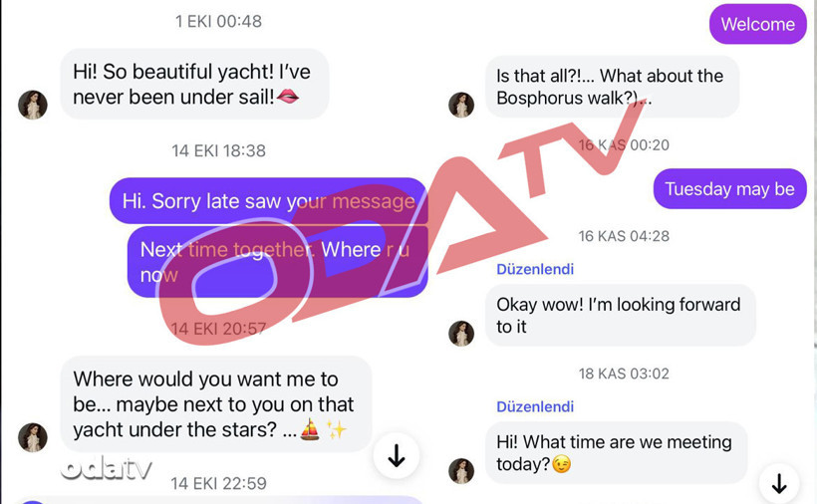The width and height of the screenshot is (817, 504).
Task: Tap the scroll-down arrow in left chat
Action: [x=397, y=455]
